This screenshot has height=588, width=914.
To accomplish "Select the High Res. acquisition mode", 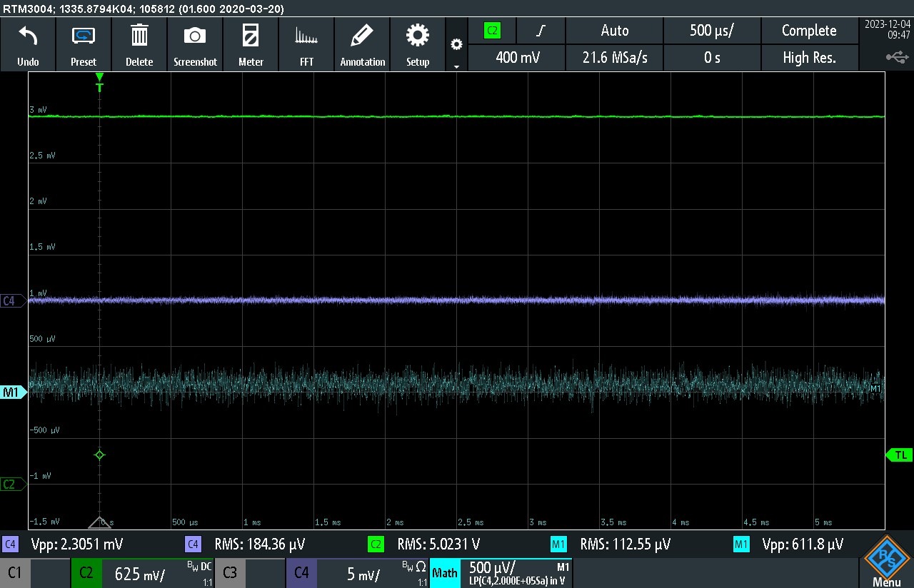I will pos(809,58).
